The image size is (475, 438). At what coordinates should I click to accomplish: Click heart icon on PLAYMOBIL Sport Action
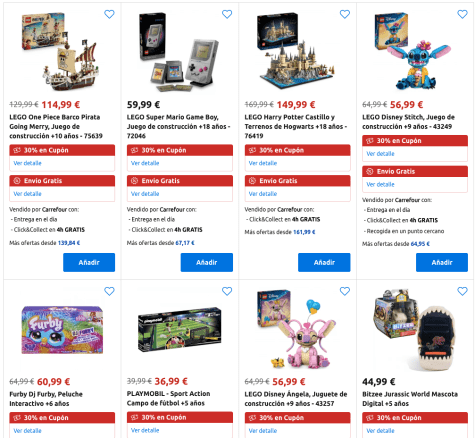point(227,291)
